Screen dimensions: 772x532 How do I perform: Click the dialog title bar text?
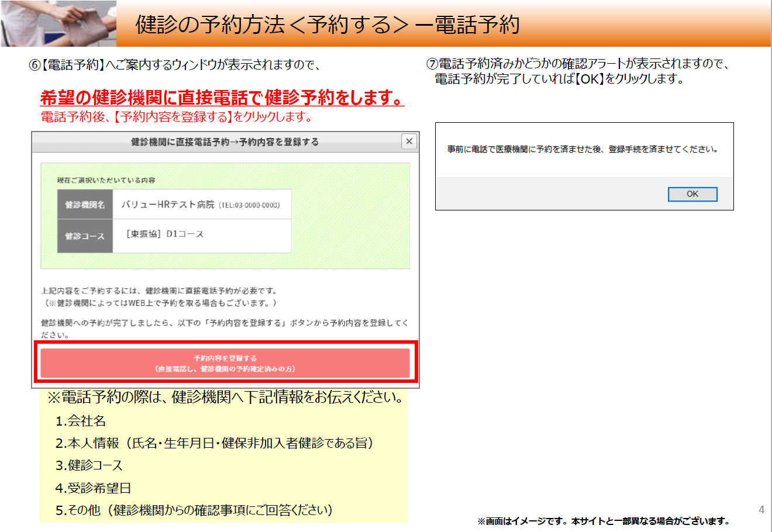(225, 142)
